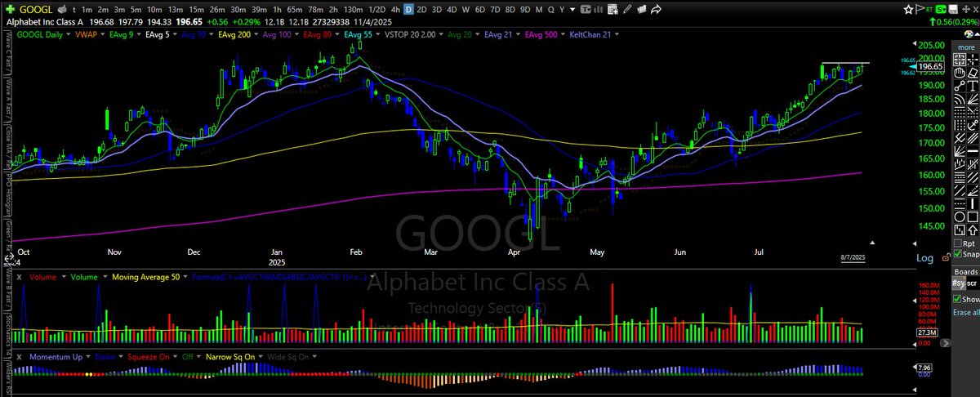Select the scr board tab
980x397 pixels.
972,283
